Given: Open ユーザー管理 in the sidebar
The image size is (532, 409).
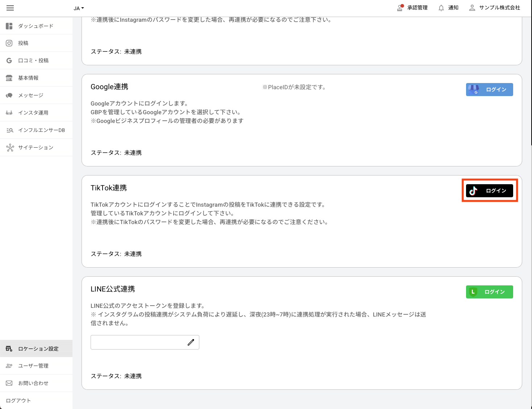Looking at the screenshot, I should tap(33, 366).
